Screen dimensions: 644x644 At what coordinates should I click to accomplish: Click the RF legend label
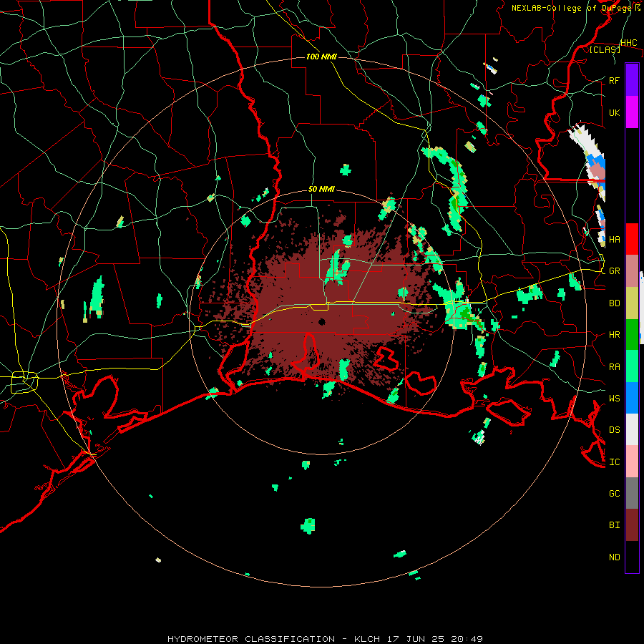pos(614,80)
